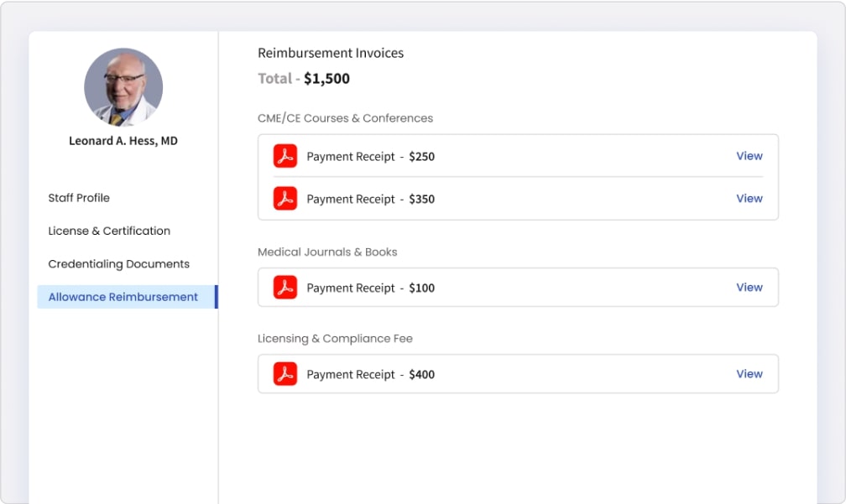
Task: View the $250 payment receipt
Action: pos(749,156)
